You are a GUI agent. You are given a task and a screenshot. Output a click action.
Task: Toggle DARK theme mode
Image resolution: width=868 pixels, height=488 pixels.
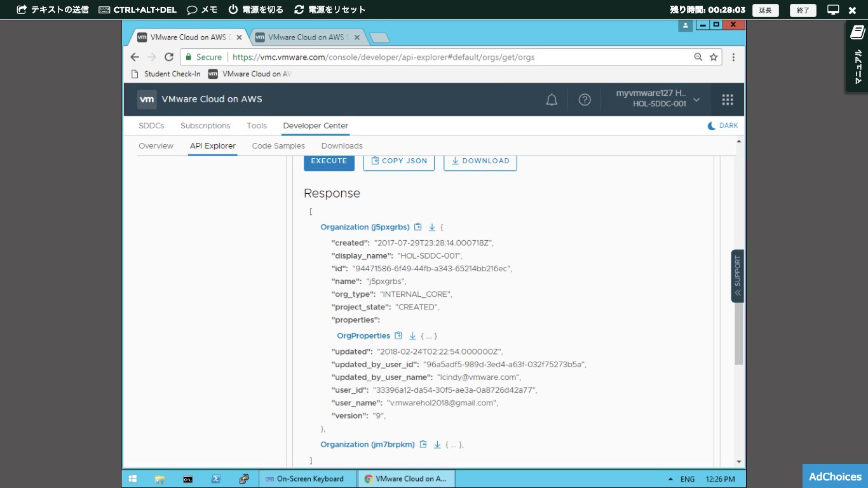coord(722,126)
